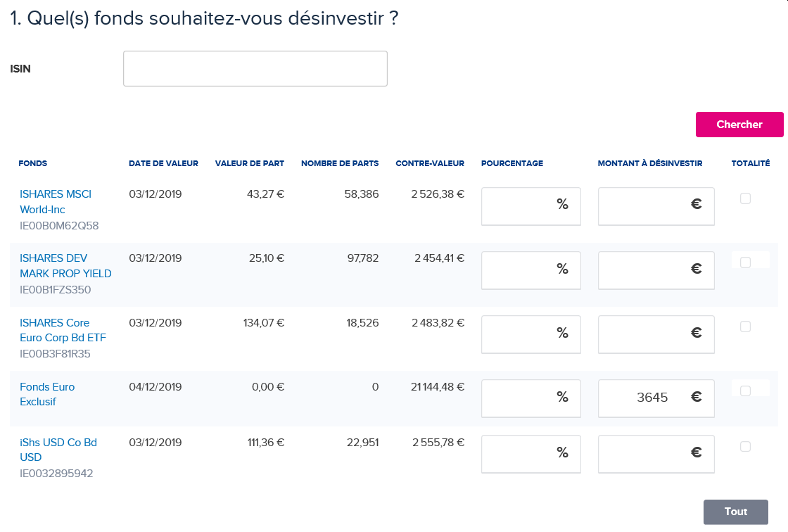Viewport: 788px width, 532px height.
Task: Open the iShs USD Co Bd USD link
Action: [x=58, y=450]
